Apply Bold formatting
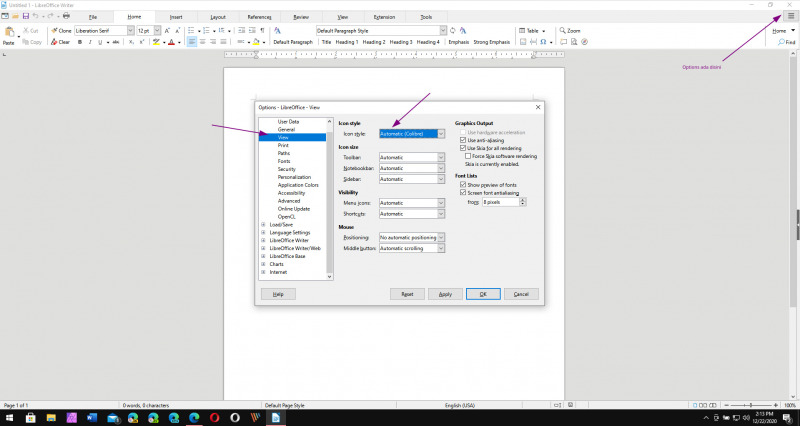This screenshot has width=800, height=426. 80,42
